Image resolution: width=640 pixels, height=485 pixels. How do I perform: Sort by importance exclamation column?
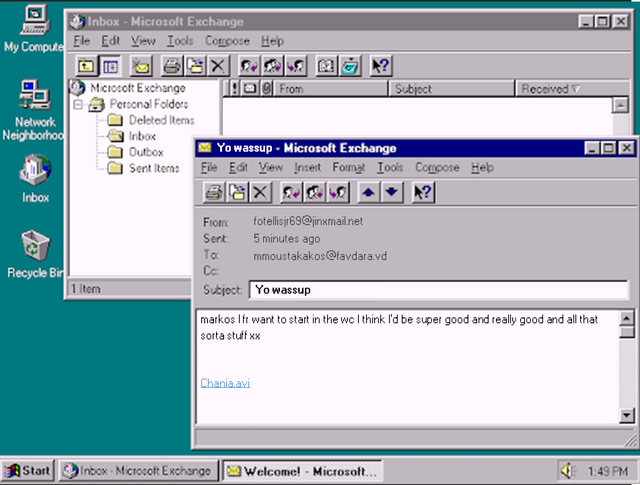[234, 89]
